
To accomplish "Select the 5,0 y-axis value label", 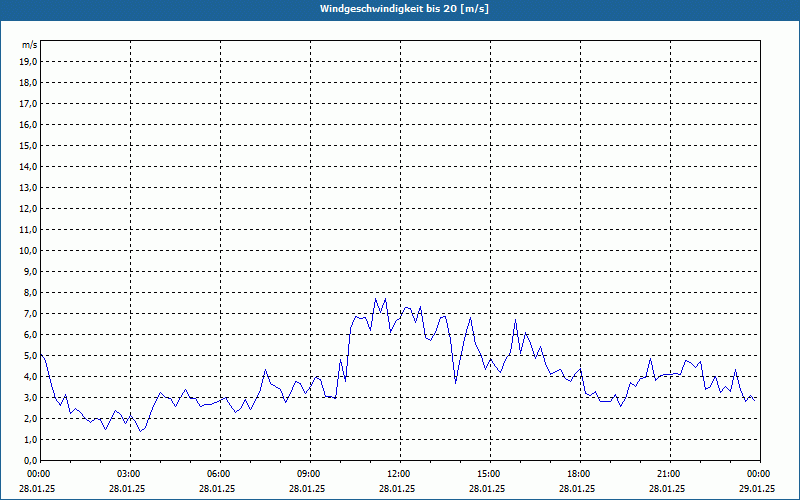I will click(30, 355).
